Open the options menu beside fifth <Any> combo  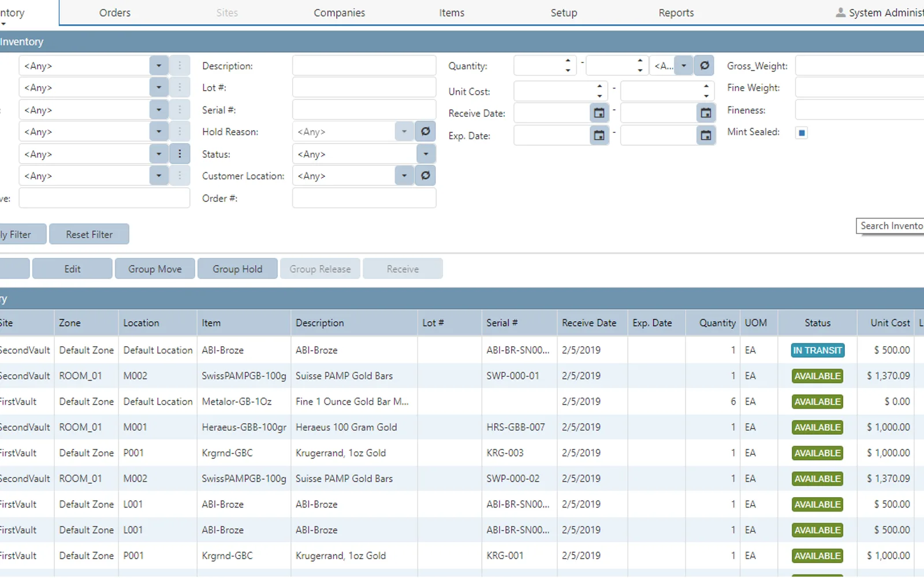tap(180, 154)
